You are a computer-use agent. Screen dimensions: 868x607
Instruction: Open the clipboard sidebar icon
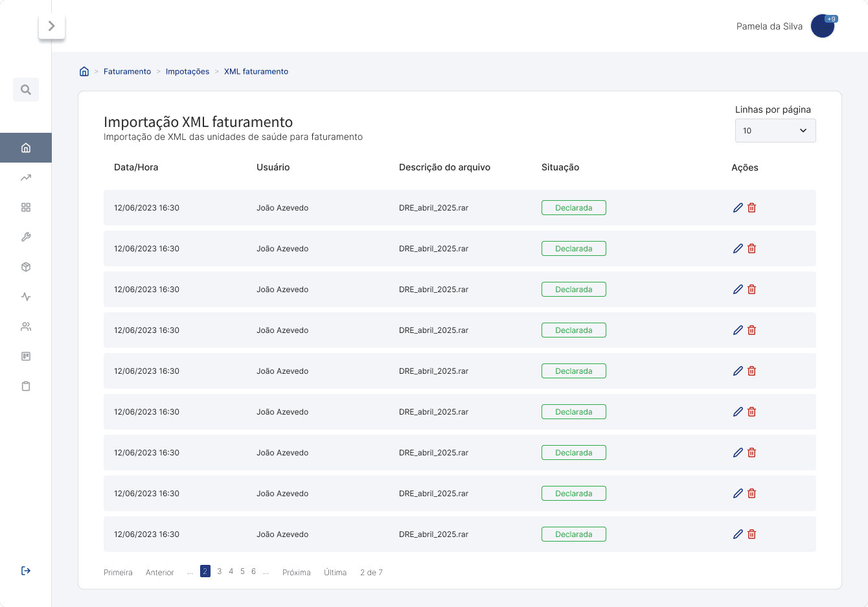tap(26, 386)
